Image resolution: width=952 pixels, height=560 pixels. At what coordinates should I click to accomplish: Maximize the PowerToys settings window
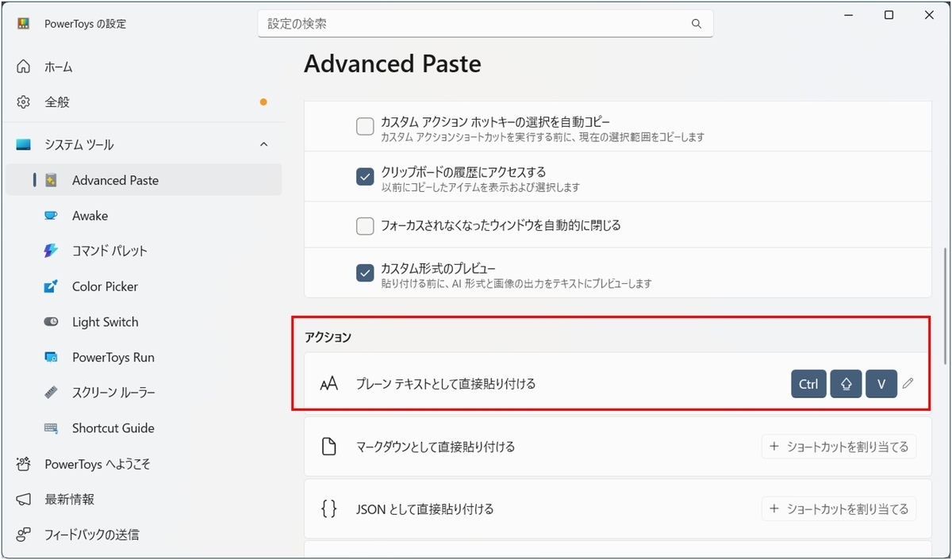click(x=889, y=15)
